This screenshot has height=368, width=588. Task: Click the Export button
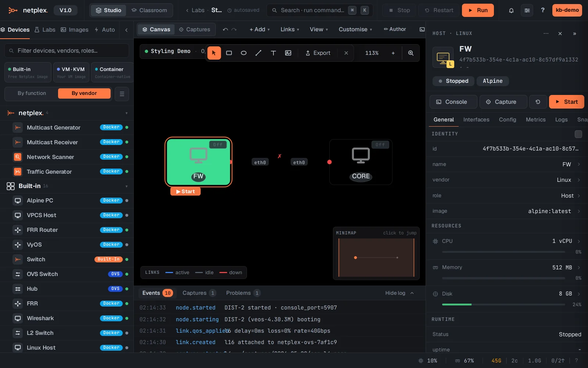point(318,53)
